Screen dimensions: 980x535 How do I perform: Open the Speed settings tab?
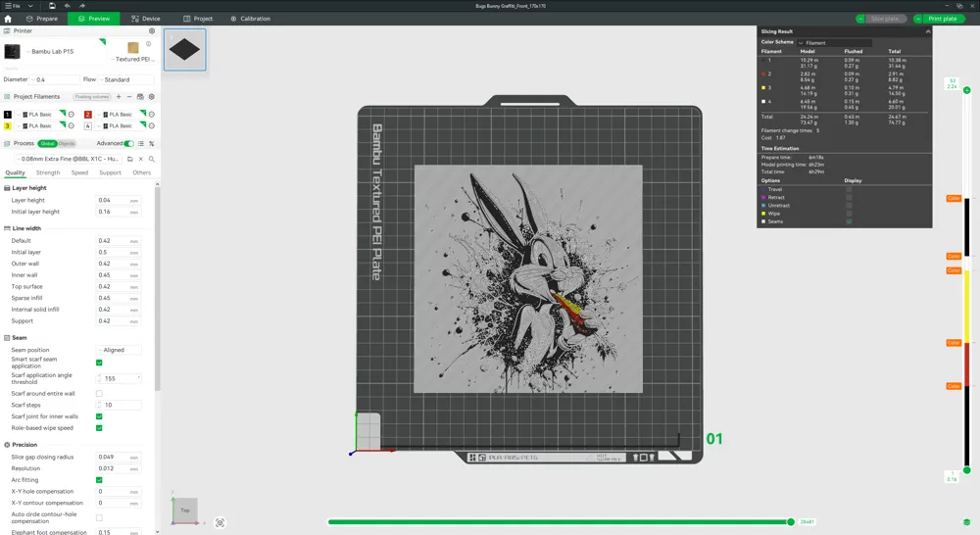pyautogui.click(x=79, y=172)
